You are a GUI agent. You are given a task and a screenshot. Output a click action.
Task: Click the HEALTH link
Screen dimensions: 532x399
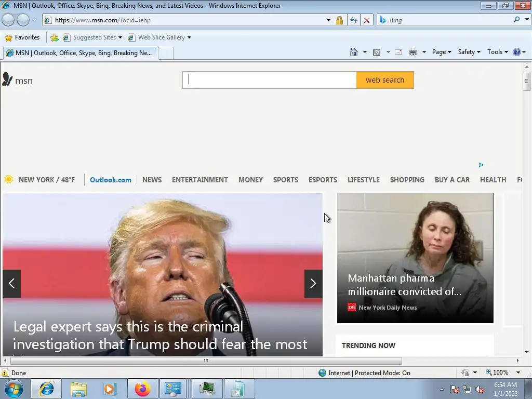[x=493, y=180]
